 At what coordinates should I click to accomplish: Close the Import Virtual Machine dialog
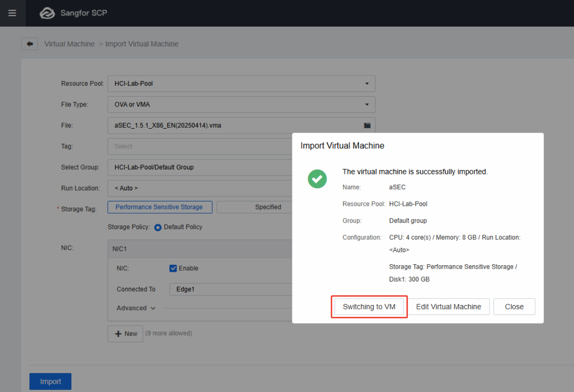(514, 307)
